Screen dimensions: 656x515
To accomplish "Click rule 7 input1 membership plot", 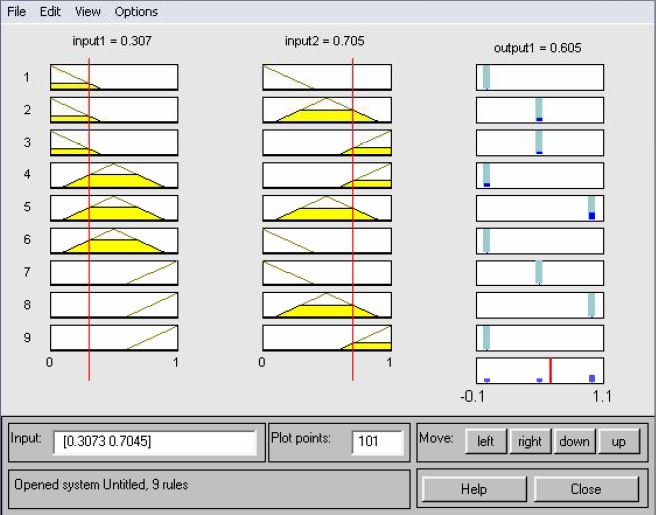I will pyautogui.click(x=114, y=273).
